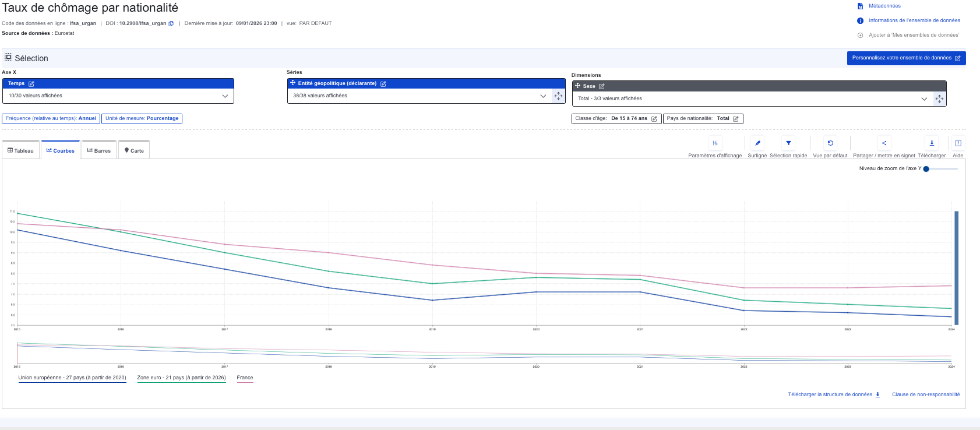The image size is (980, 430).
Task: Adjust the Y axis zoom level slider
Action: point(926,169)
